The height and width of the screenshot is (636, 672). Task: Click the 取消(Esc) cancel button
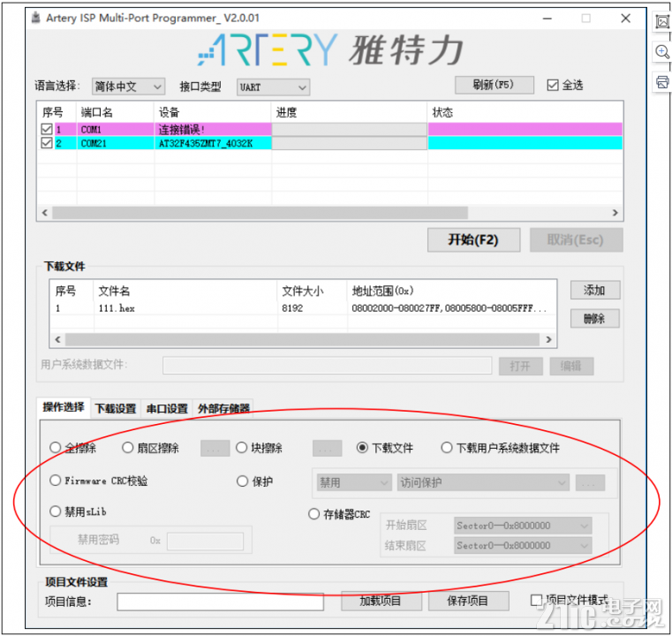click(x=576, y=239)
